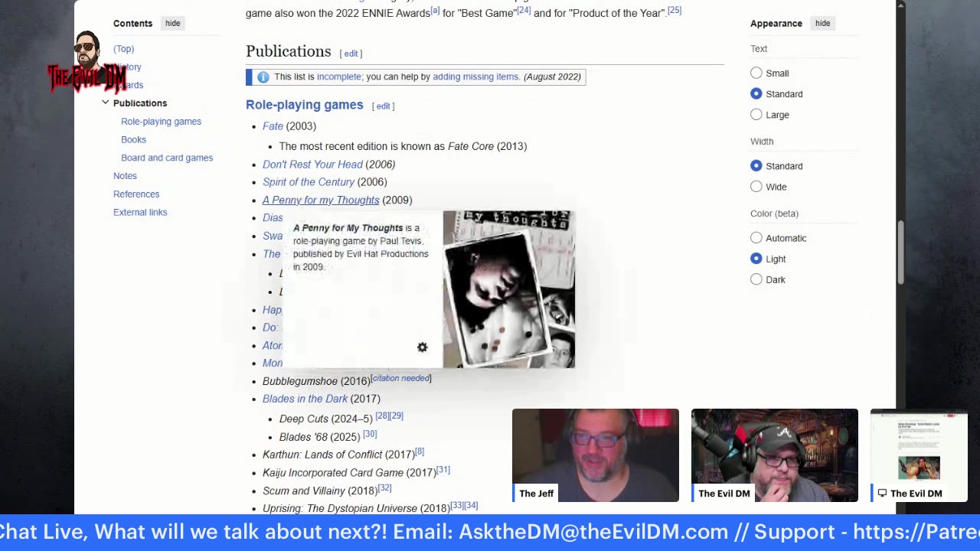This screenshot has height=551, width=980.
Task: Open citation [28] after Deep Cuts
Action: click(382, 416)
